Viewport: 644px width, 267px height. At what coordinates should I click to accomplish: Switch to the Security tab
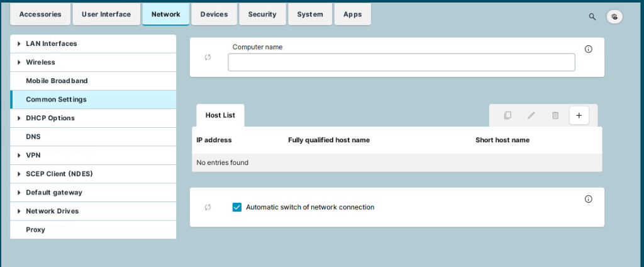(x=262, y=14)
